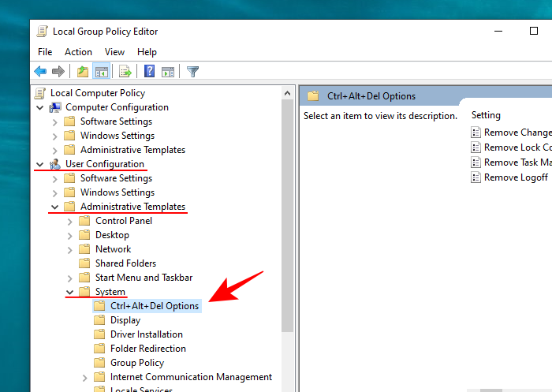The width and height of the screenshot is (552, 392).
Task: Toggle the Show/Hide Action Pane icon
Action: tap(168, 72)
